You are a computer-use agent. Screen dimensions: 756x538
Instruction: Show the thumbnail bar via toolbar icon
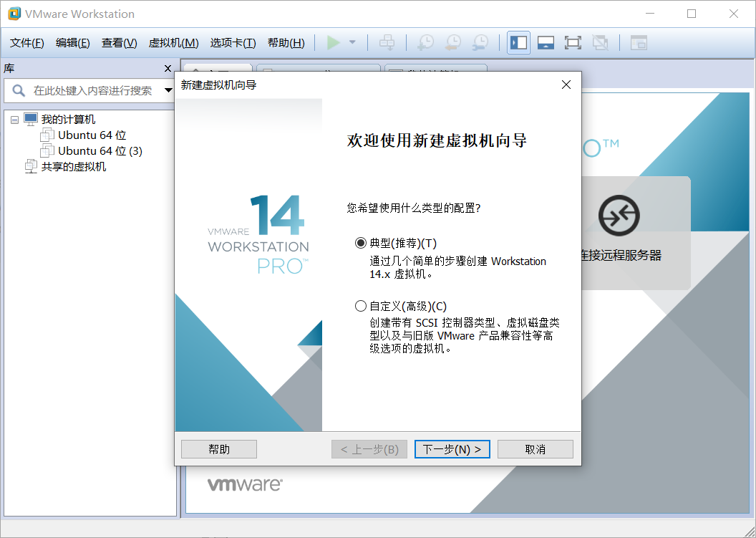click(545, 42)
